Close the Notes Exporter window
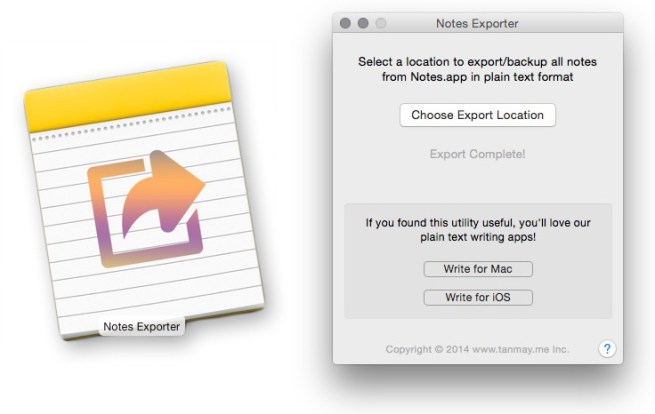The width and height of the screenshot is (655, 414). (x=345, y=23)
